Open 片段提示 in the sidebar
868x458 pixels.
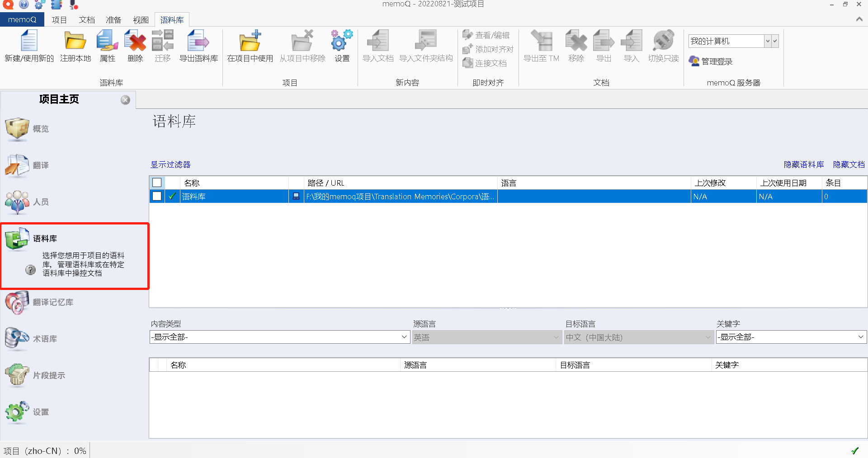tap(35, 375)
